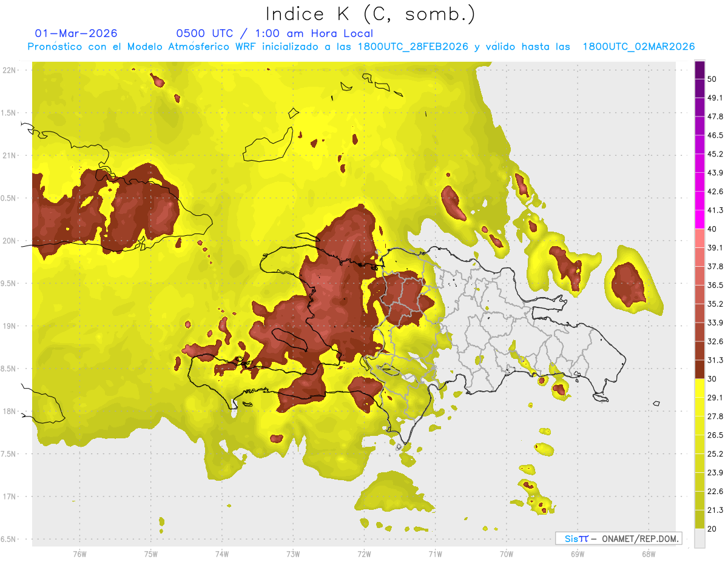Click the colorbar value "30"
728x562 pixels.
pos(712,379)
